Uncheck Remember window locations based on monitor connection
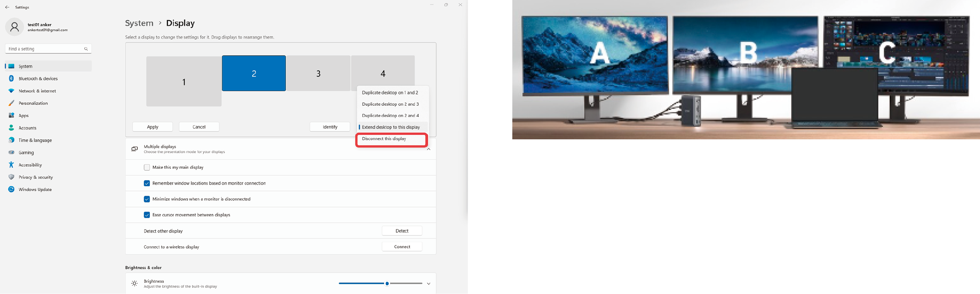This screenshot has width=980, height=294. point(147,183)
